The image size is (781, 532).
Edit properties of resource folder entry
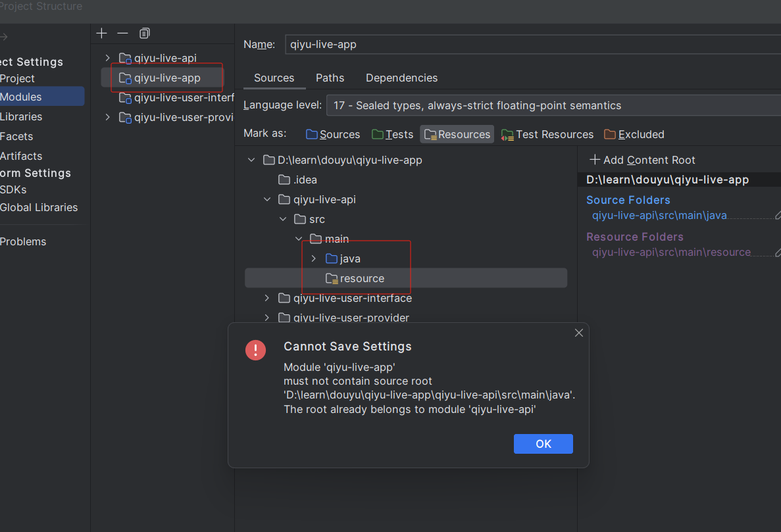(x=778, y=253)
